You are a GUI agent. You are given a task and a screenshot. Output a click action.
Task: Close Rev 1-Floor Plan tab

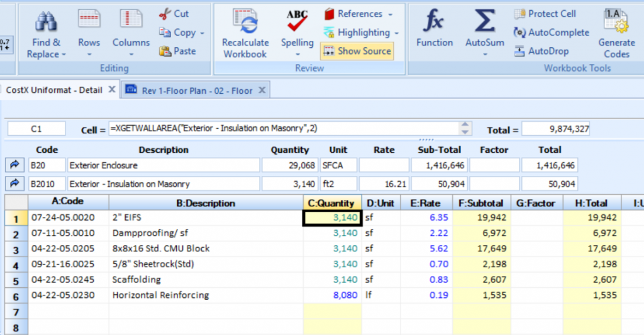coord(262,90)
